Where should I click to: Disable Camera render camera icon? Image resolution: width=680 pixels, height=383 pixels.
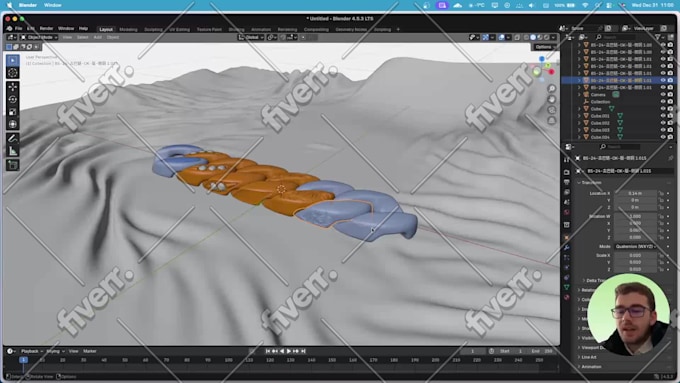coord(670,95)
